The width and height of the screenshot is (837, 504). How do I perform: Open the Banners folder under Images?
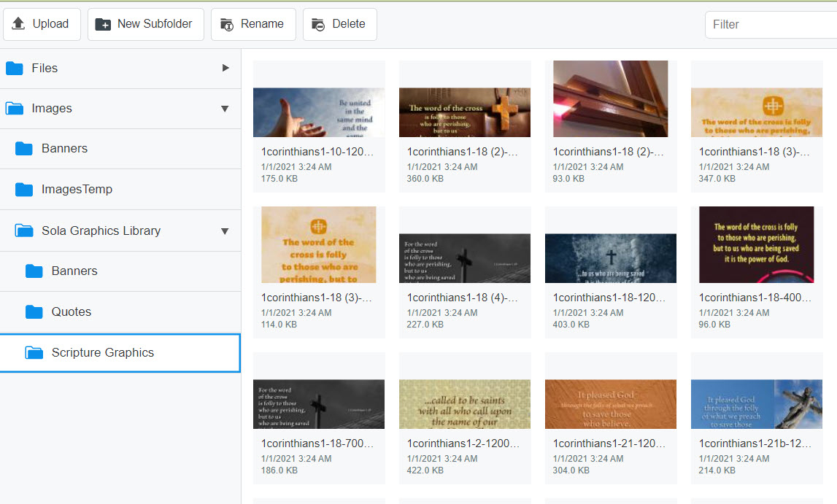click(120, 149)
